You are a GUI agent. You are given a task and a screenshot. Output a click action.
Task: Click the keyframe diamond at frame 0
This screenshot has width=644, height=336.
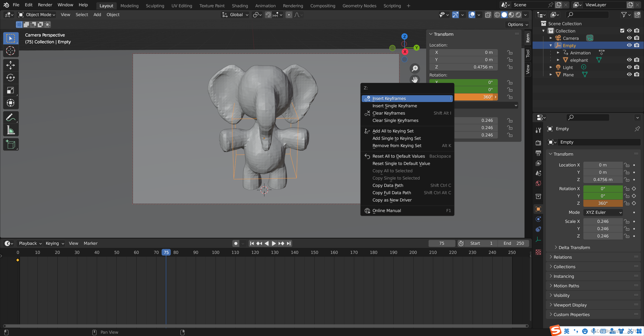click(18, 260)
